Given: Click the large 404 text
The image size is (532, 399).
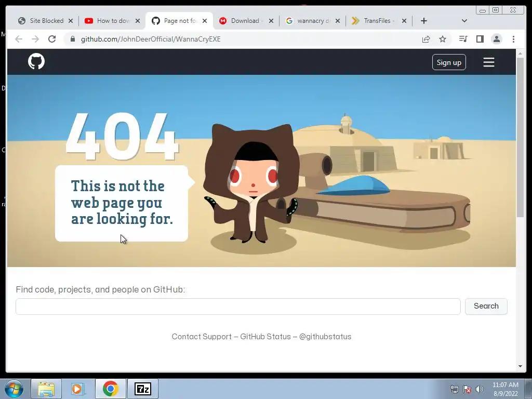Looking at the screenshot, I should [x=122, y=137].
